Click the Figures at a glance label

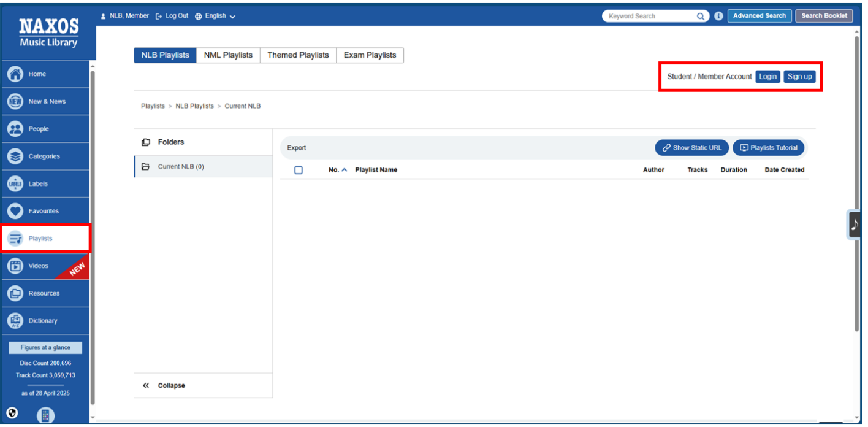tap(45, 348)
